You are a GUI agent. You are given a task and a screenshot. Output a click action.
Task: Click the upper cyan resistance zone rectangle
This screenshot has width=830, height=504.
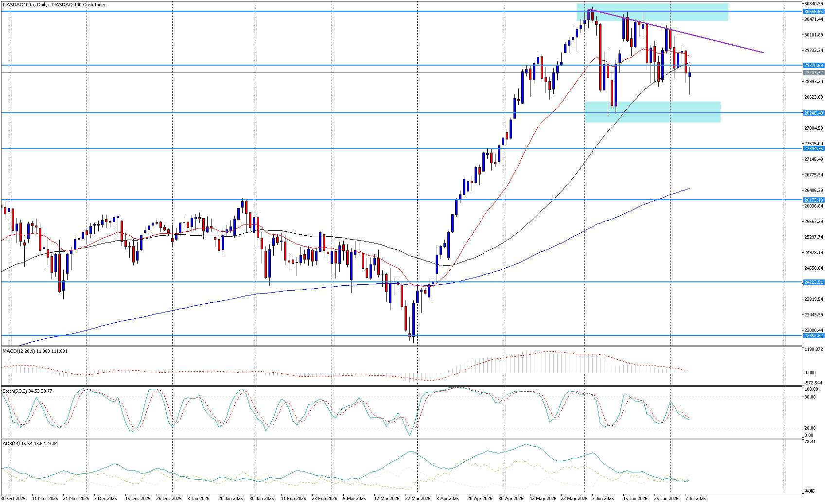[653, 12]
